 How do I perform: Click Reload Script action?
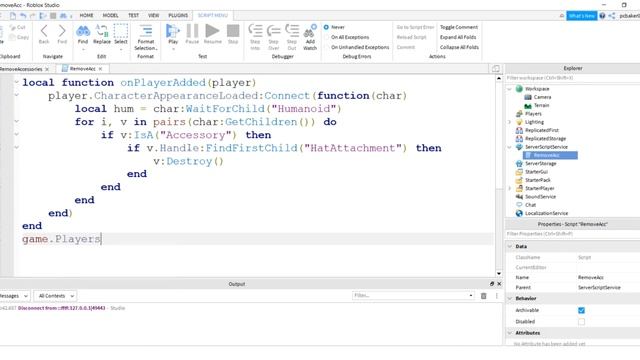(411, 37)
